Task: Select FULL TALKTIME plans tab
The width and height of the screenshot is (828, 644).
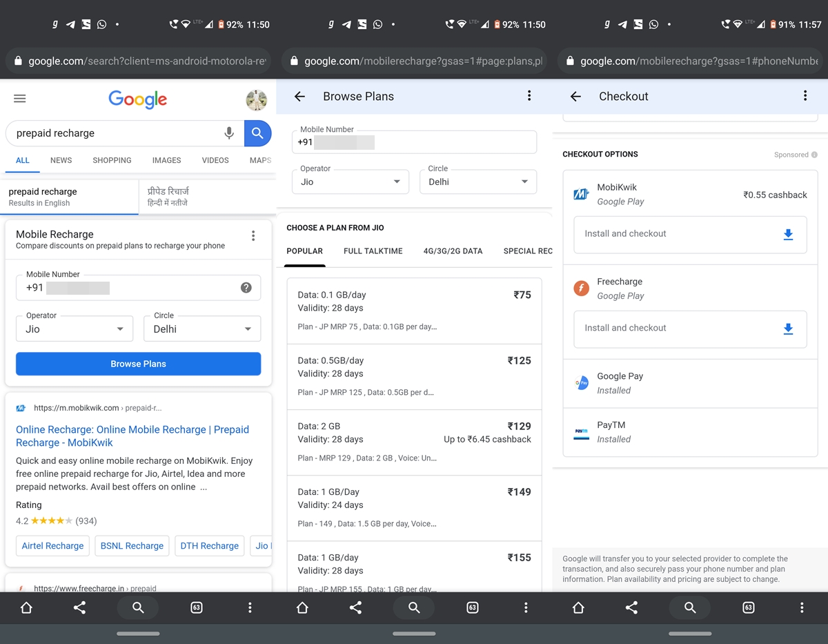Action: coord(373,251)
